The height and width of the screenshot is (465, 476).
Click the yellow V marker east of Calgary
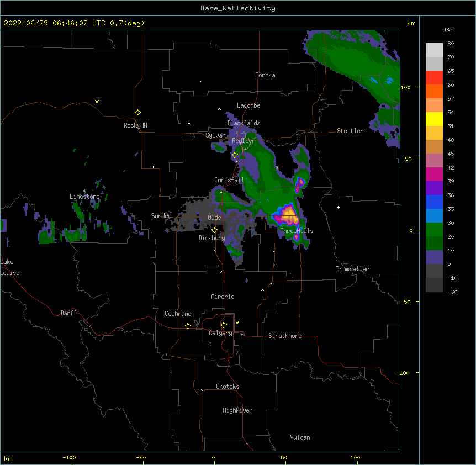tap(237, 323)
